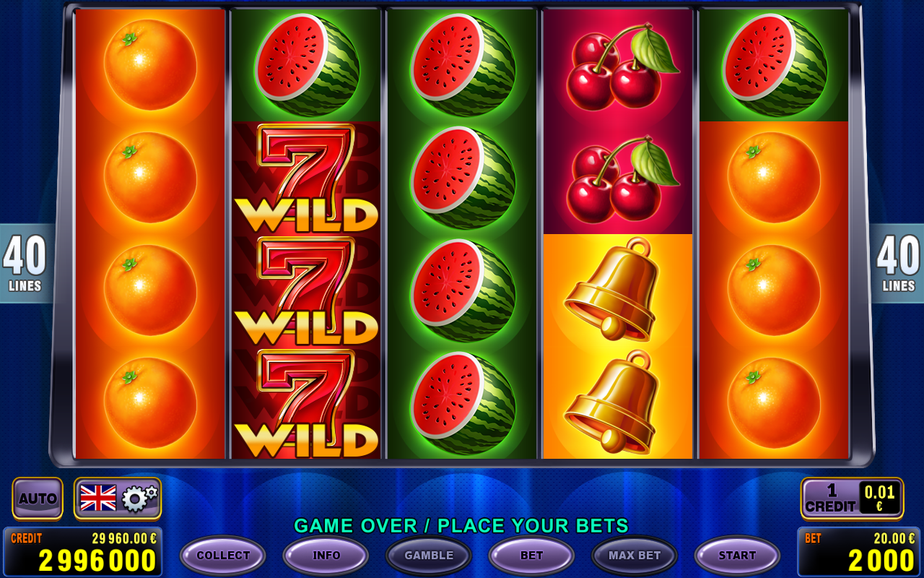The height and width of the screenshot is (578, 924).
Task: Click the top orange on first reel
Action: [x=150, y=65]
